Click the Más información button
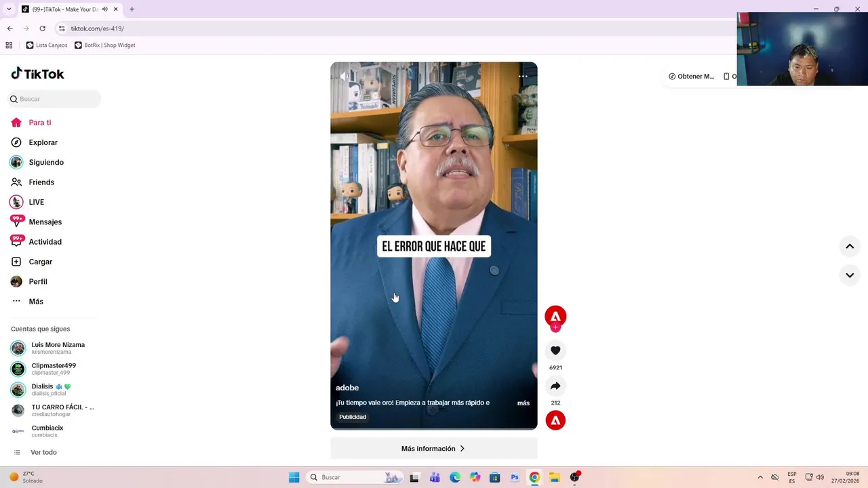Image resolution: width=868 pixels, height=488 pixels. (x=434, y=449)
